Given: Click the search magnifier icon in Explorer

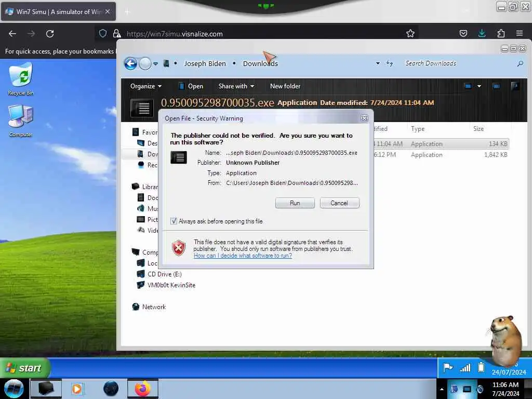Looking at the screenshot, I should [x=520, y=63].
